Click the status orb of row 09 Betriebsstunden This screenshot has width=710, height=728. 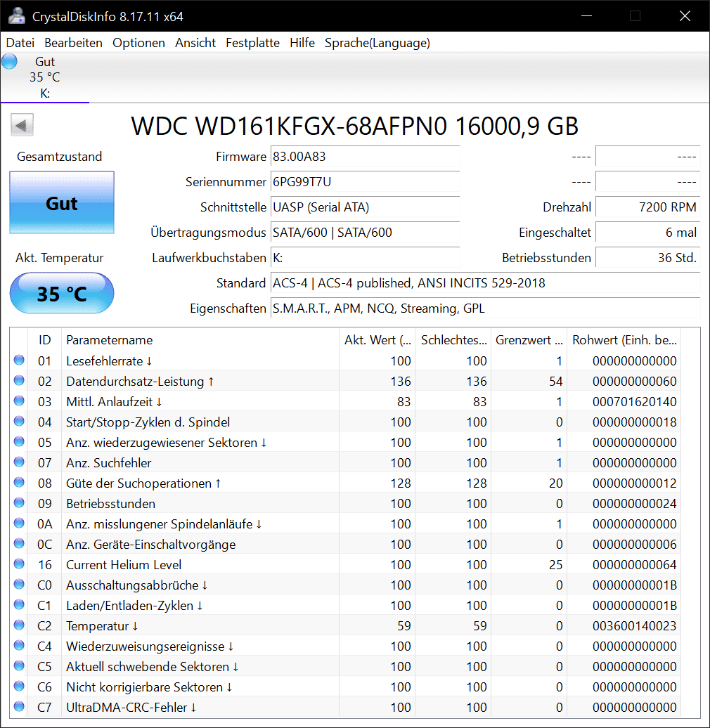(19, 503)
